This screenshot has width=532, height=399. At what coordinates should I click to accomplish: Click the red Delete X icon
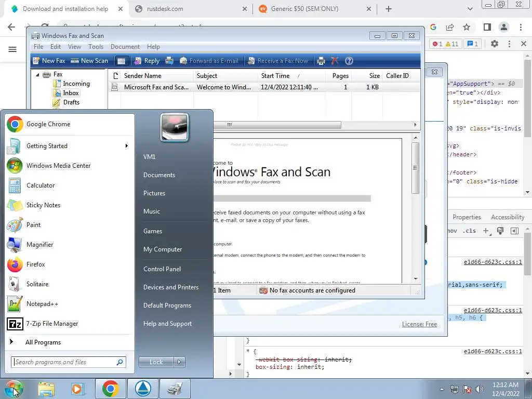point(335,61)
